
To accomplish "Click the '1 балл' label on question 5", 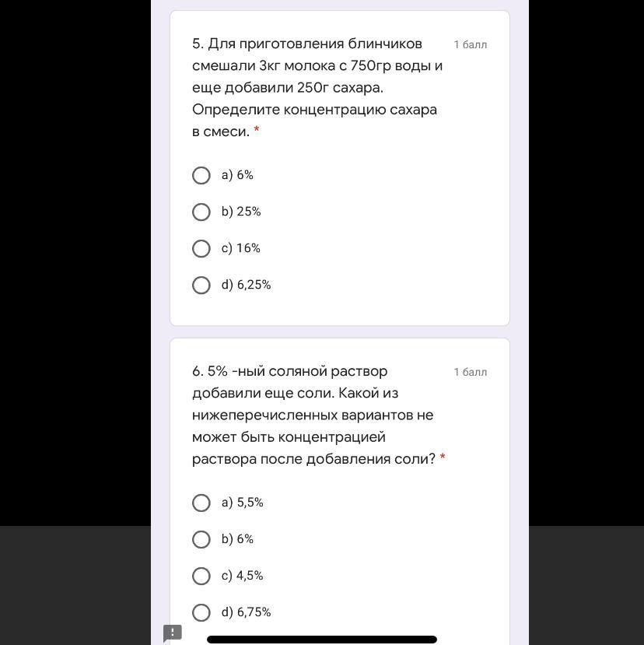I will [x=471, y=45].
